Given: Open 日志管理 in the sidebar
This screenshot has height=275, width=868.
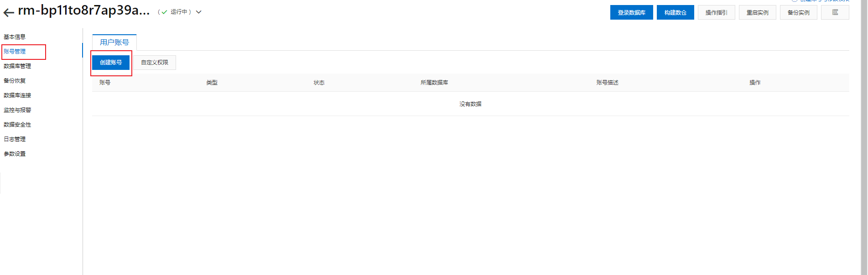Looking at the screenshot, I should point(15,139).
